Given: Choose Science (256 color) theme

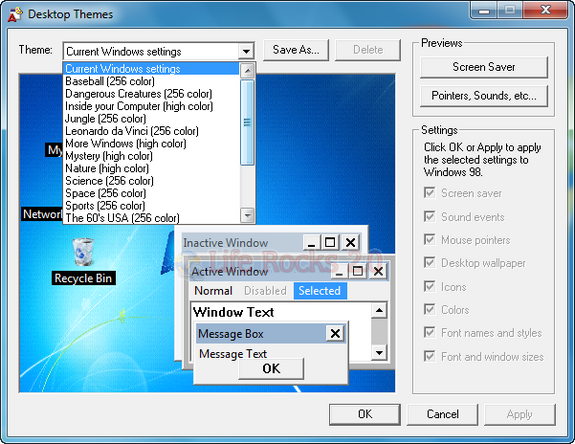Looking at the screenshot, I should 151,181.
